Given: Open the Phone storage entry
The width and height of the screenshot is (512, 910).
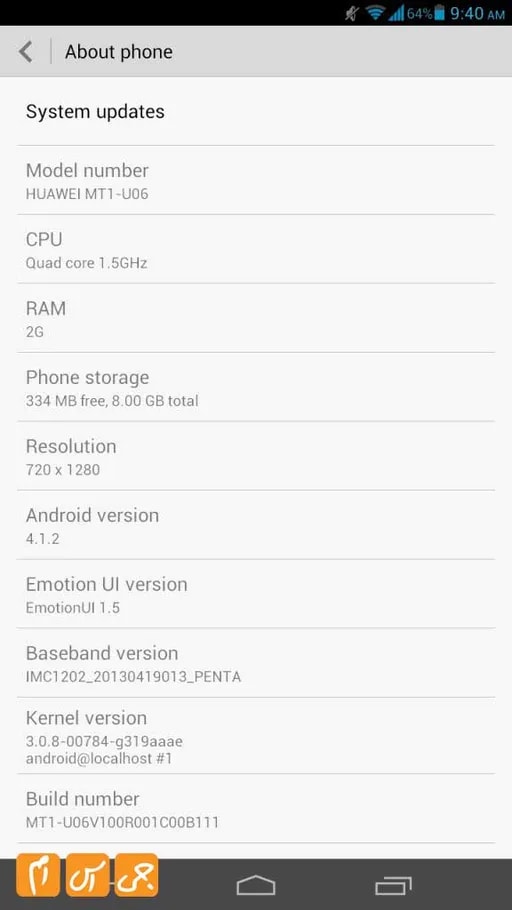Looking at the screenshot, I should click(256, 388).
